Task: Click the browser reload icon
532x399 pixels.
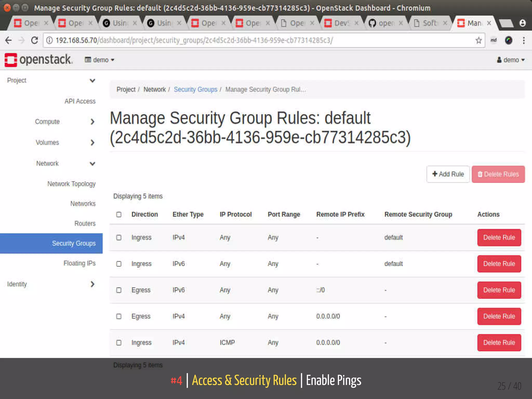Action: pos(34,40)
